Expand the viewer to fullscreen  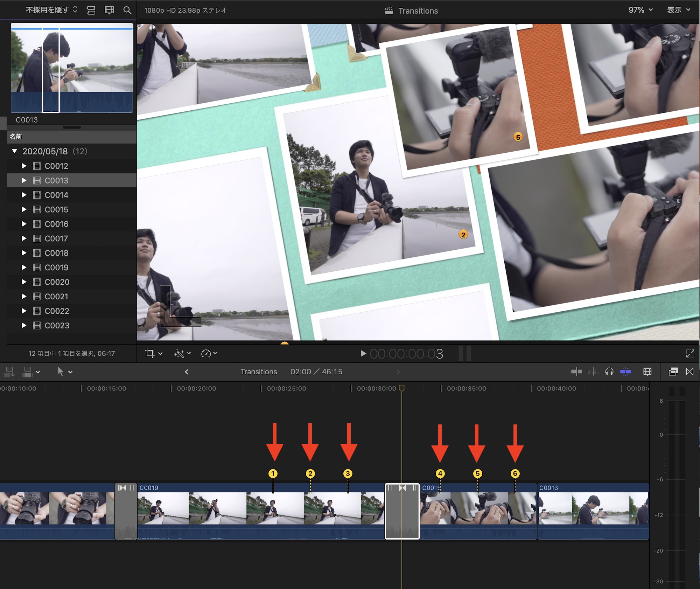click(x=690, y=353)
